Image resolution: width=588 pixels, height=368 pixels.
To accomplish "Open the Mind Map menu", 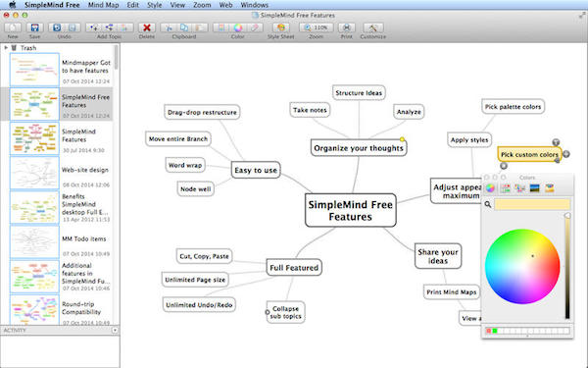I will pyautogui.click(x=103, y=5).
